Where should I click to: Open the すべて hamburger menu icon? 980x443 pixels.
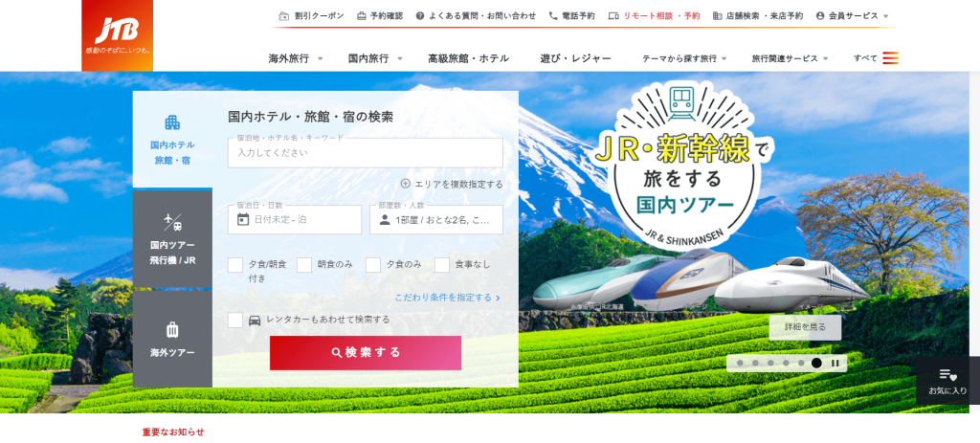891,58
